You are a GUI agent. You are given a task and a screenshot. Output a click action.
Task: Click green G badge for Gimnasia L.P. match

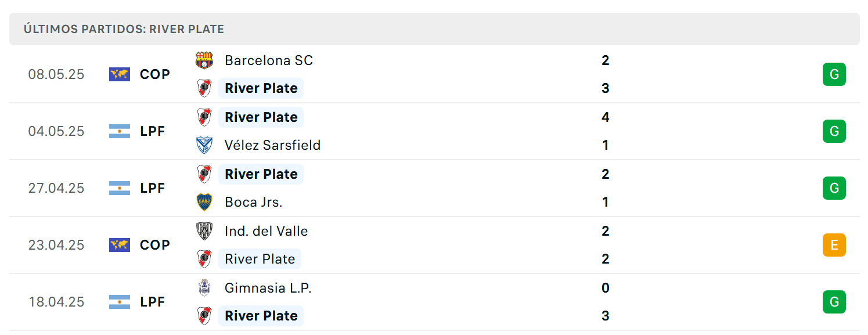tap(834, 302)
